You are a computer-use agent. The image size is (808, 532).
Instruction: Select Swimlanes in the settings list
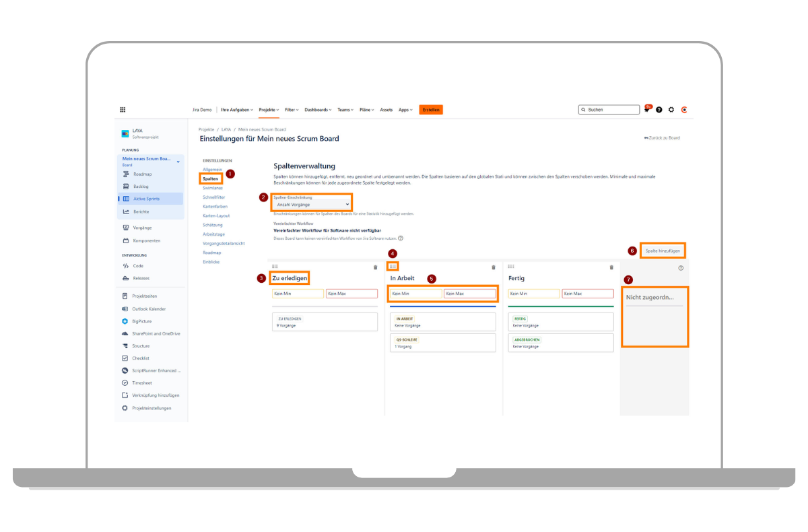point(212,189)
